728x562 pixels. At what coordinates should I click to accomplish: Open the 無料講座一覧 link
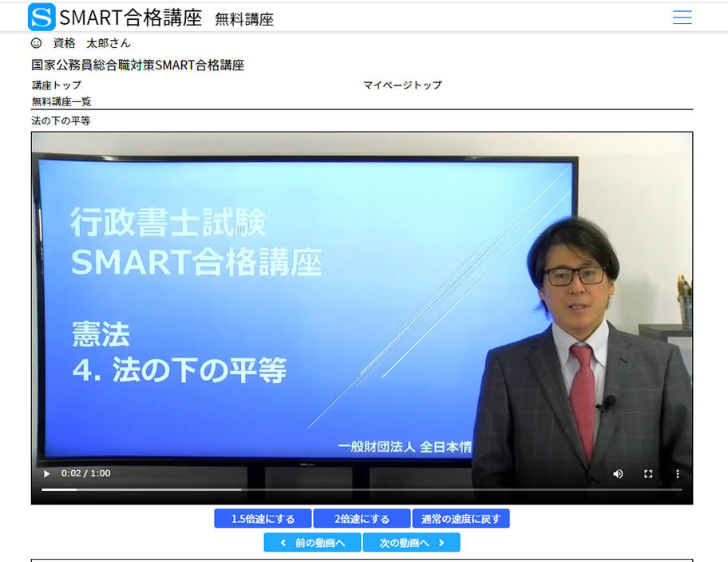[61, 101]
